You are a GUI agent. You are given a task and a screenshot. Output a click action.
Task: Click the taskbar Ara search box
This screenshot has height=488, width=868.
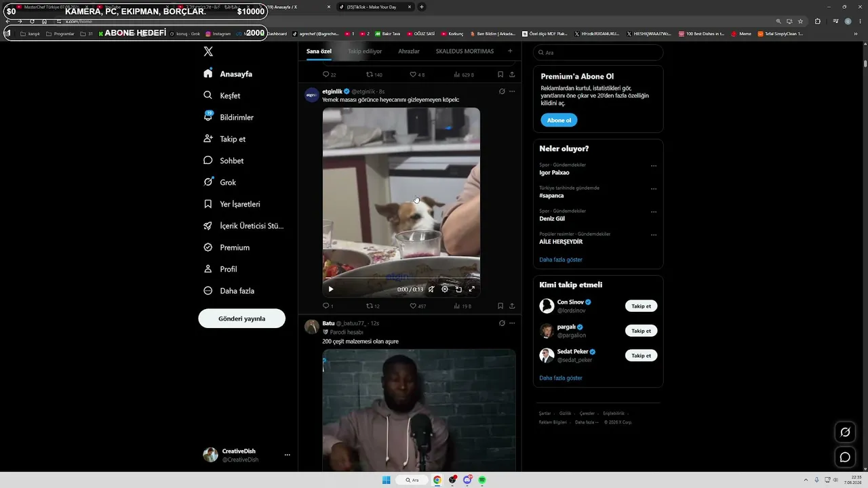click(x=412, y=480)
